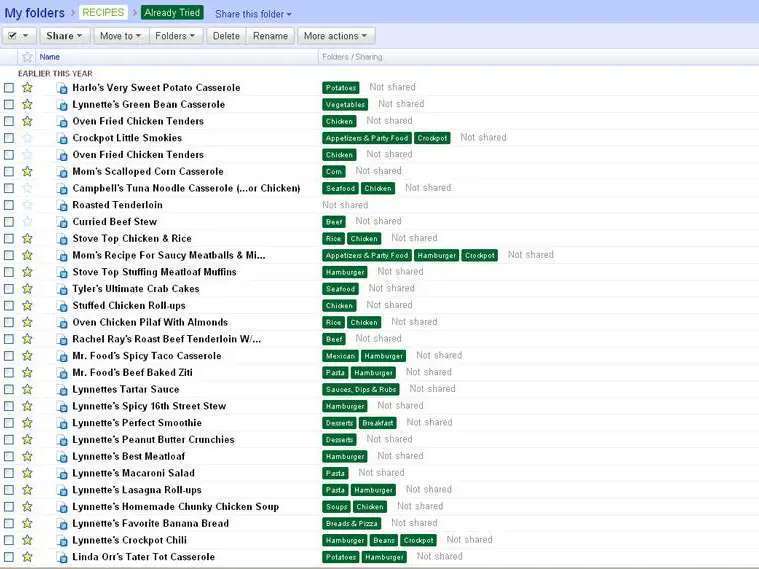Image resolution: width=759 pixels, height=569 pixels.
Task: Open Share this folder dropdown
Action: (253, 14)
